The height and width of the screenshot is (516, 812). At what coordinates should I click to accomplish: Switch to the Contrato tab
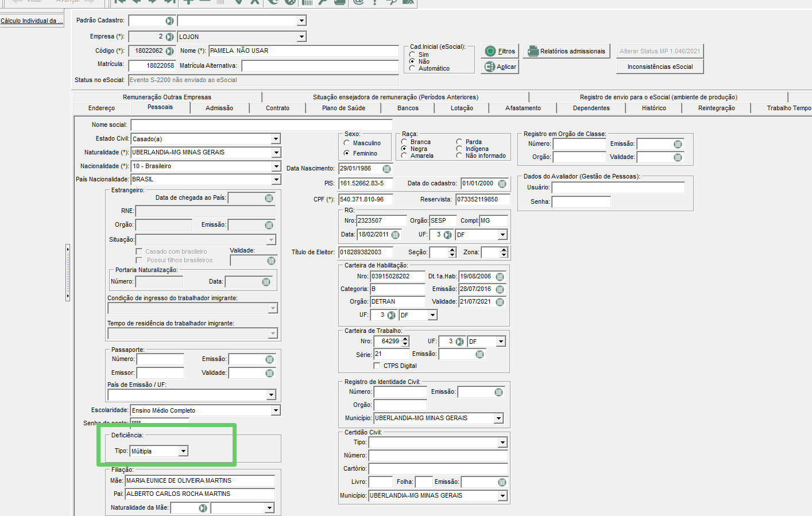point(277,108)
